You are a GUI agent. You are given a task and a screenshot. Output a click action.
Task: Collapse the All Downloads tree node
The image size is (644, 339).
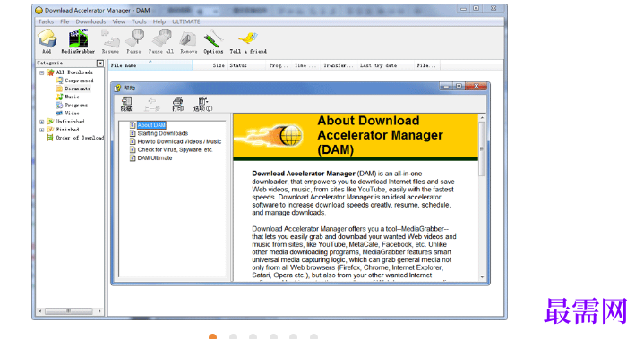(41, 72)
